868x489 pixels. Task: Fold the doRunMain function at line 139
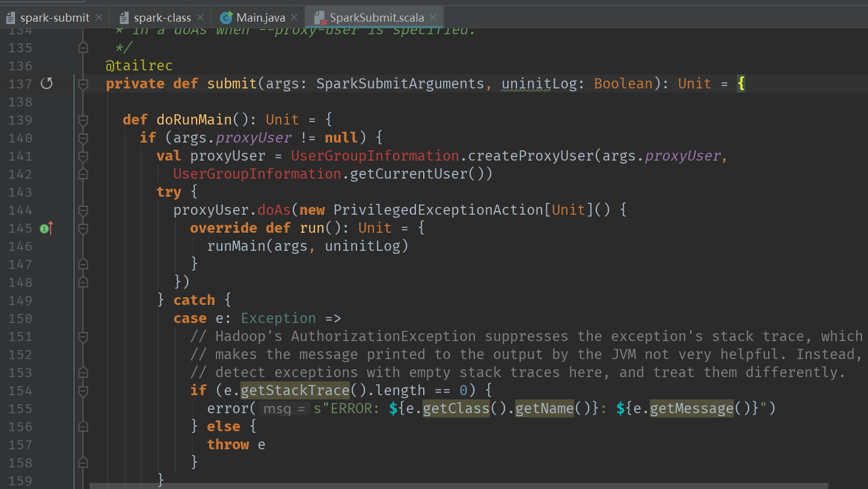click(x=84, y=120)
